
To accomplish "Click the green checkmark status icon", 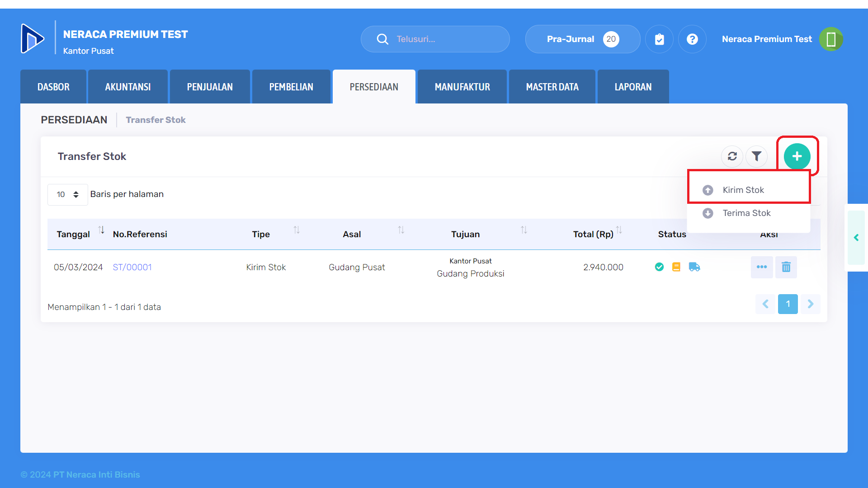I will pos(659,267).
